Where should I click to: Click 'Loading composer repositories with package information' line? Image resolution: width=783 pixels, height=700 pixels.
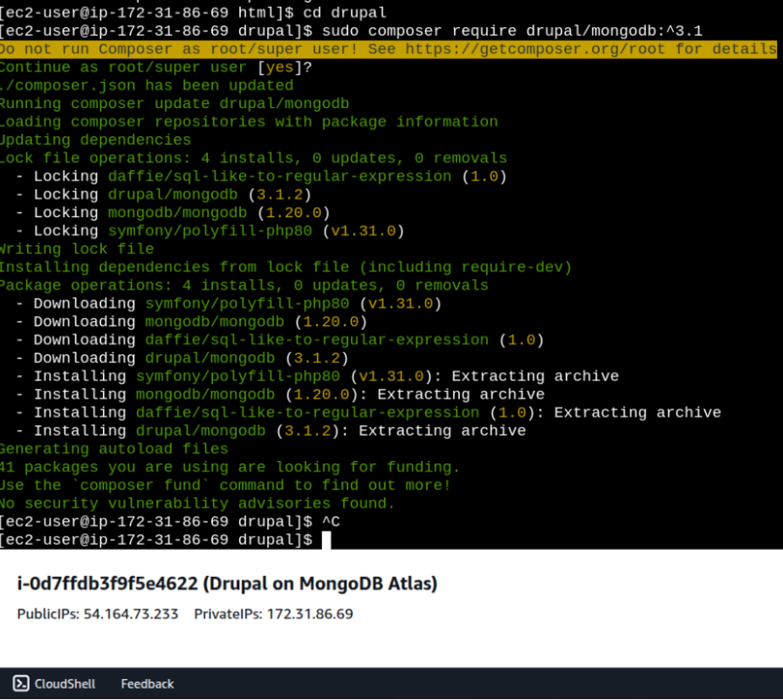(x=249, y=122)
